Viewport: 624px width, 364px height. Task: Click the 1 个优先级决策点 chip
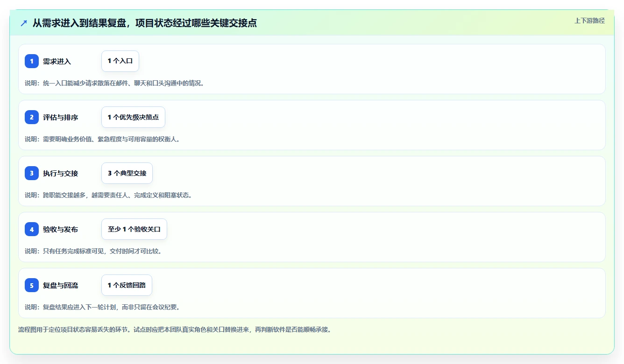pos(133,117)
